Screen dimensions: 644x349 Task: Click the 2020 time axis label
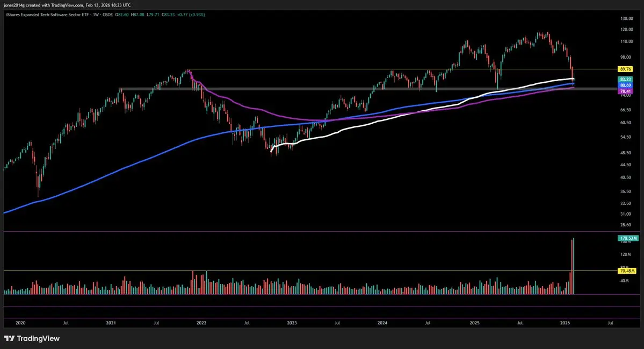click(x=20, y=323)
